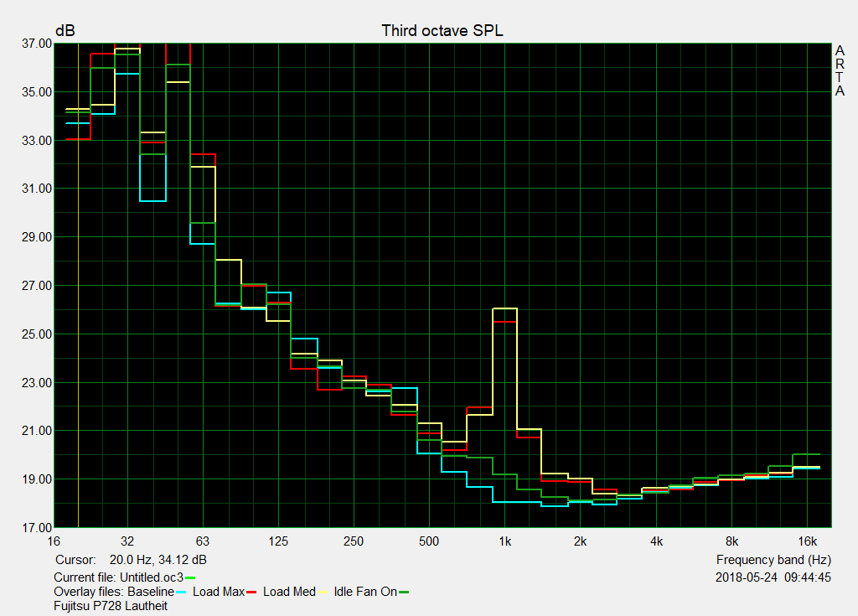858x616 pixels.
Task: Click the green Idle Fan On swatch
Action: coord(404,593)
